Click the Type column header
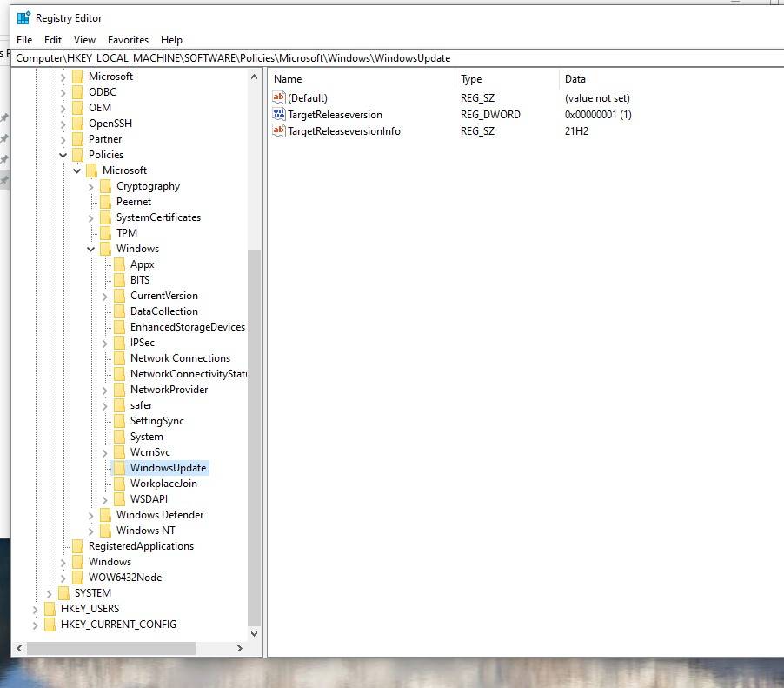The height and width of the screenshot is (688, 784). pos(471,79)
